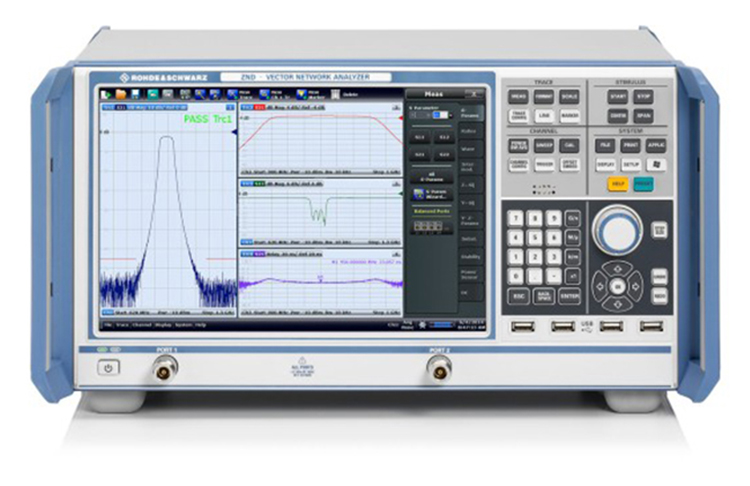750x486 pixels.
Task: Hit the SETUP system key
Action: pos(630,165)
